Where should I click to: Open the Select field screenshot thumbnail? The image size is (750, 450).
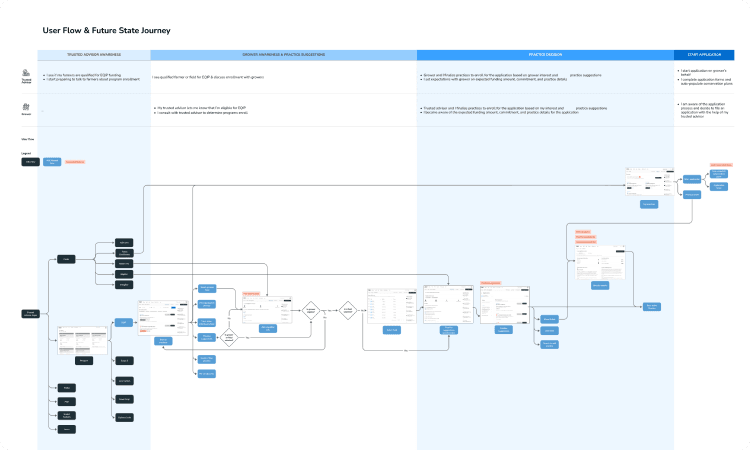pyautogui.click(x=392, y=306)
